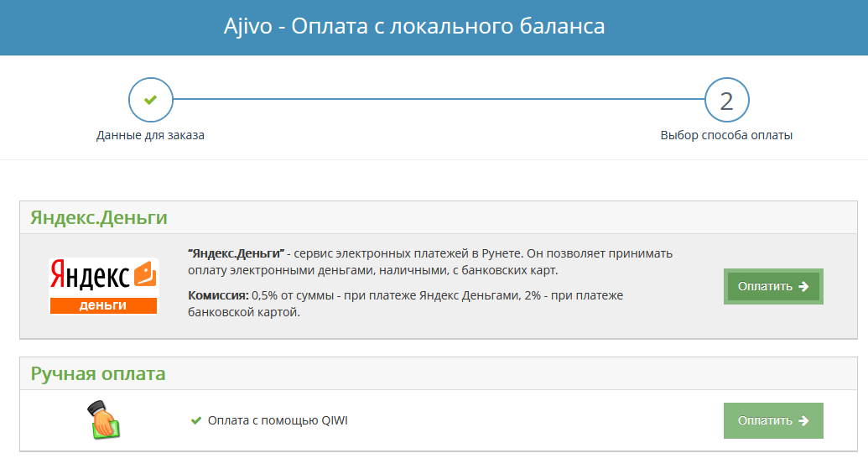Select the step 2 circle
This screenshot has height=474, width=868.
point(726,100)
